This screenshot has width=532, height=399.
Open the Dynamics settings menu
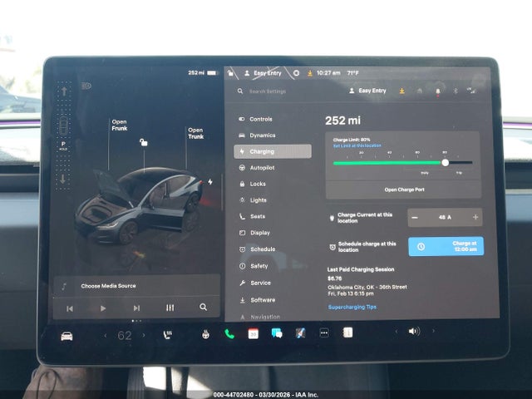[x=257, y=135]
